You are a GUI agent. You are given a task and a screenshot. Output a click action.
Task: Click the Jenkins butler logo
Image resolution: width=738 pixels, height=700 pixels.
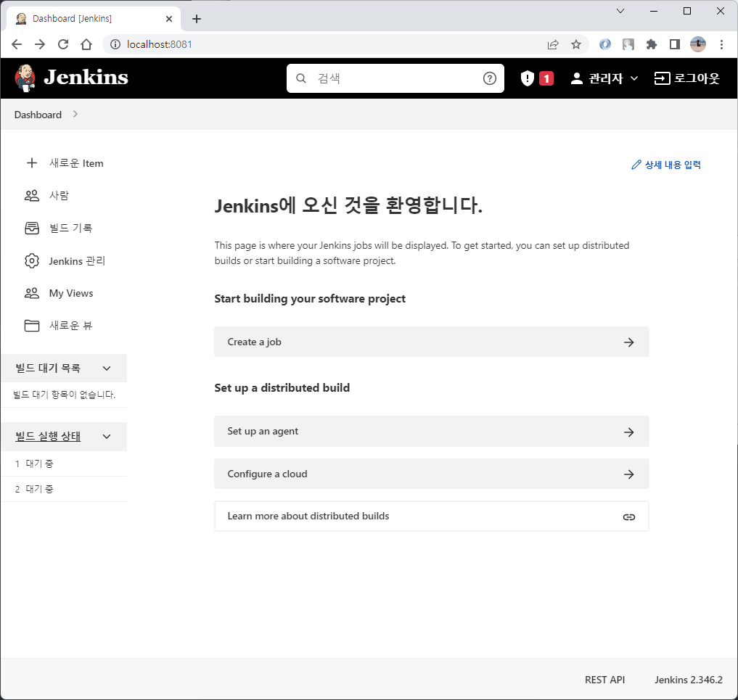point(25,78)
